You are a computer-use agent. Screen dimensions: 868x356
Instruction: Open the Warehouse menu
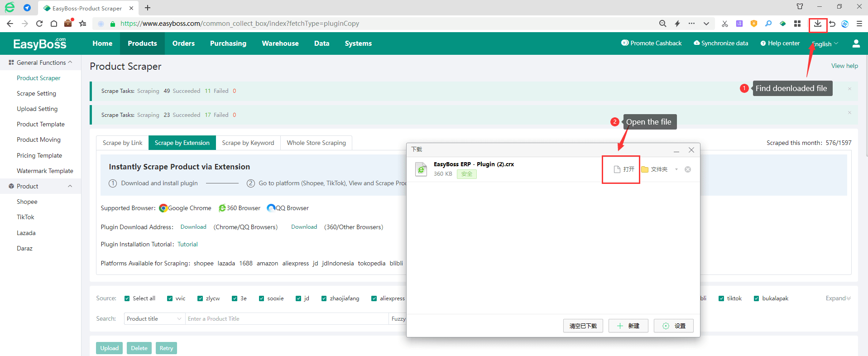(x=280, y=43)
